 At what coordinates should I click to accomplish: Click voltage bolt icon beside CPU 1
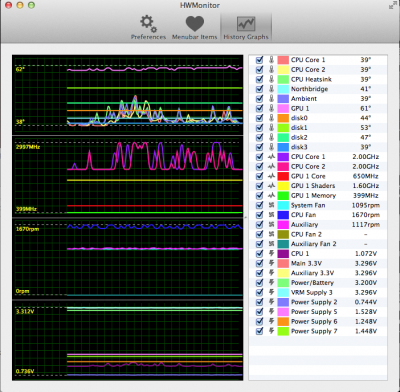272,254
